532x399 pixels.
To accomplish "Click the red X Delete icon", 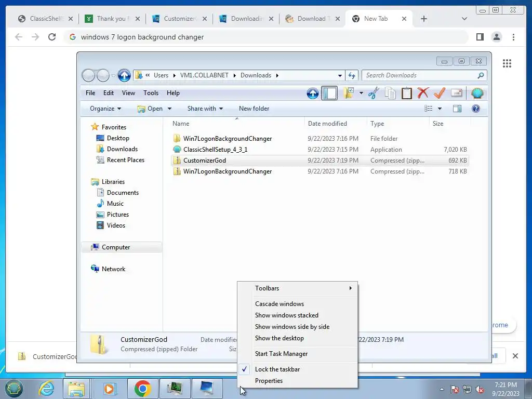I will (423, 92).
